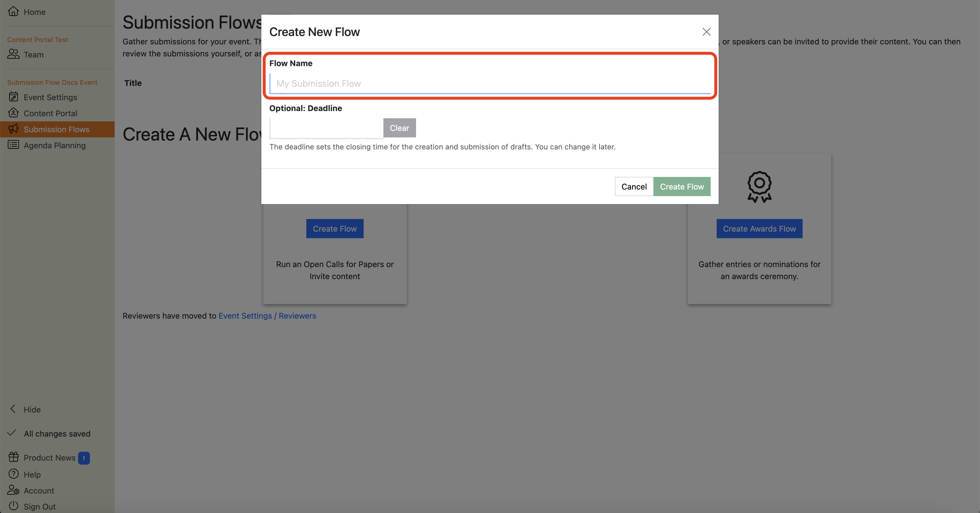Click the Submission Flows megaphone icon

(13, 129)
